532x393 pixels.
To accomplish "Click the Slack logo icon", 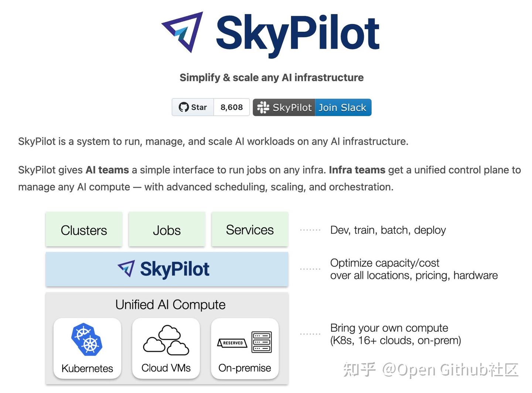I will pos(263,107).
